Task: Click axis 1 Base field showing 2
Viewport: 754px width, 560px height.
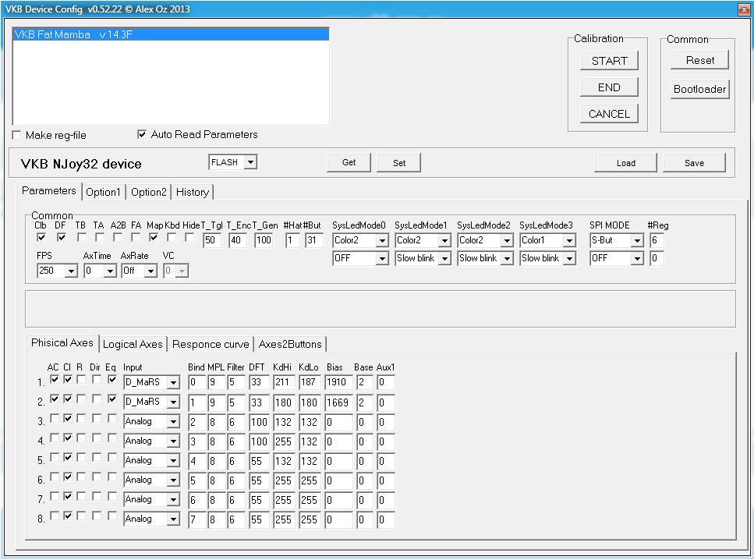Action: (364, 382)
